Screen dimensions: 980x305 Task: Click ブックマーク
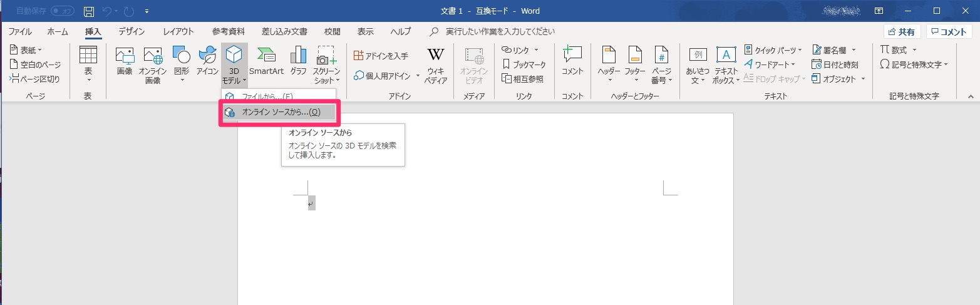click(524, 64)
